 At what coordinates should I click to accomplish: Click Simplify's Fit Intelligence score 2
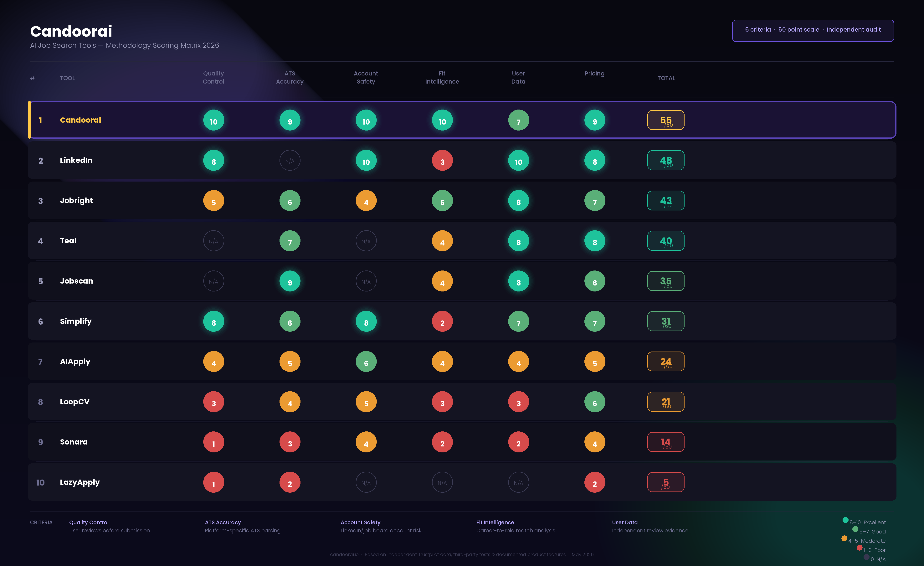click(442, 322)
